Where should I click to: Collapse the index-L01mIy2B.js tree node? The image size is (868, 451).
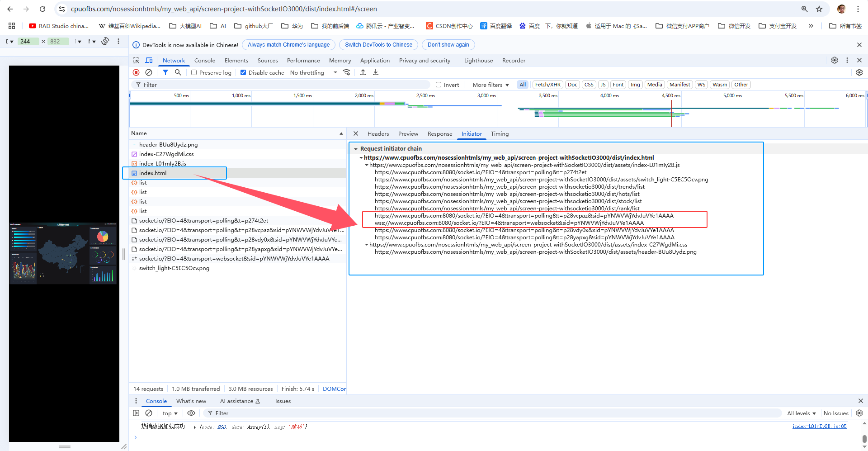click(x=367, y=165)
